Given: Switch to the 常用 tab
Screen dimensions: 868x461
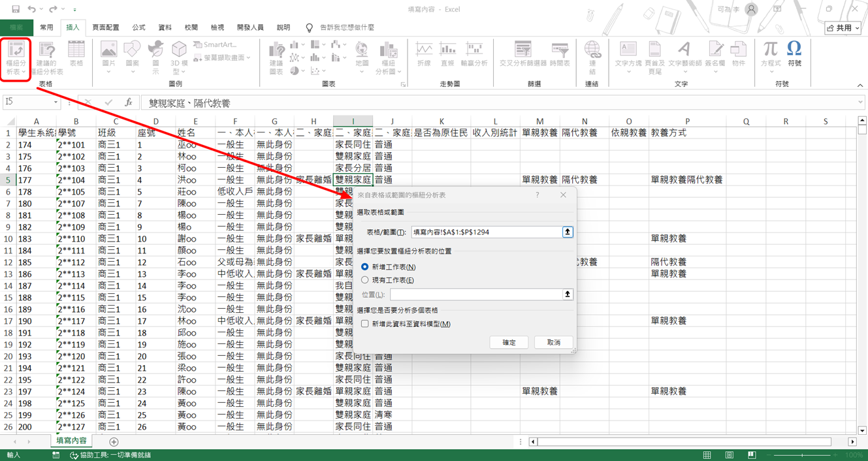Looking at the screenshot, I should pyautogui.click(x=46, y=28).
